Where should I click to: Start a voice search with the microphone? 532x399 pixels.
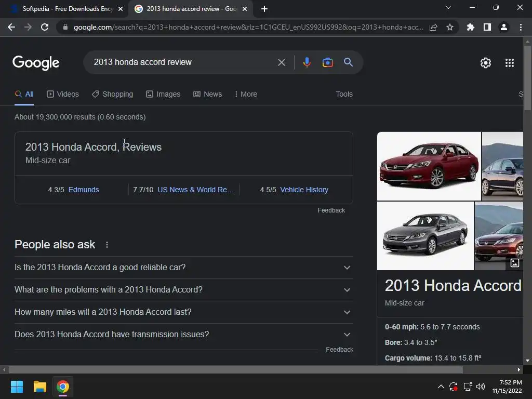307,62
